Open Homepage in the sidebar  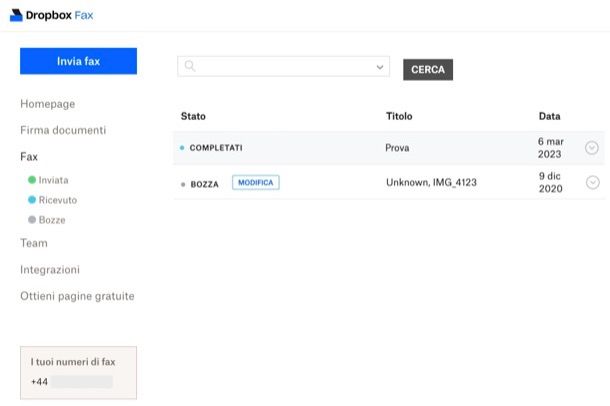point(47,104)
